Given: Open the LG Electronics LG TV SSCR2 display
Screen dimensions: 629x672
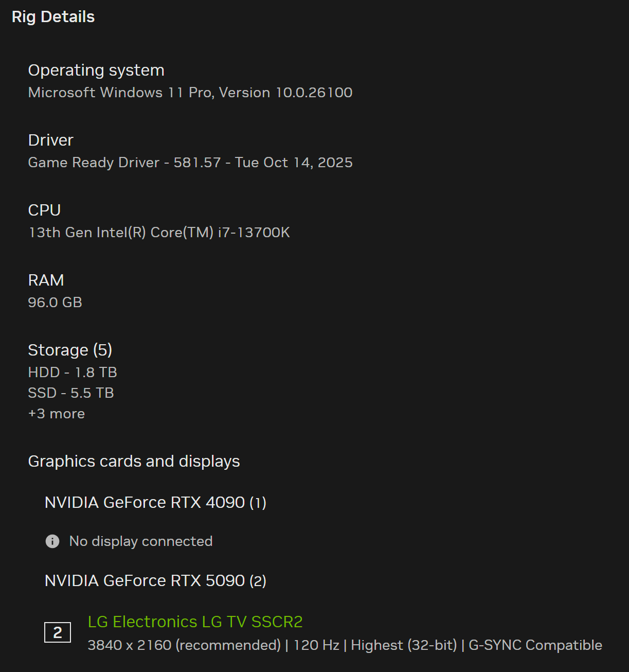Looking at the screenshot, I should click(x=195, y=622).
